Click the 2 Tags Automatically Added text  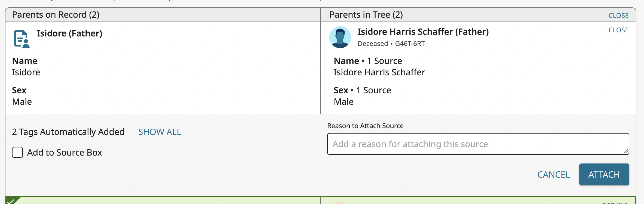(68, 132)
